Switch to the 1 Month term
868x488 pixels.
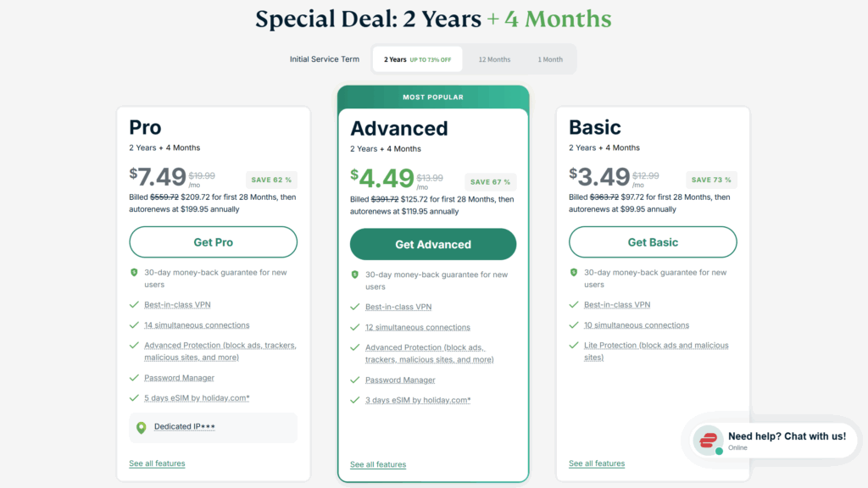(550, 59)
